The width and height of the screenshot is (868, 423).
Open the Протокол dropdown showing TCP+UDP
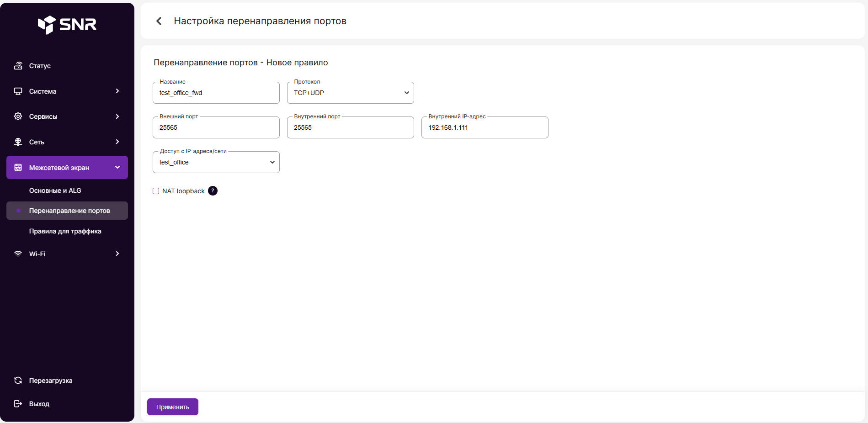(350, 93)
